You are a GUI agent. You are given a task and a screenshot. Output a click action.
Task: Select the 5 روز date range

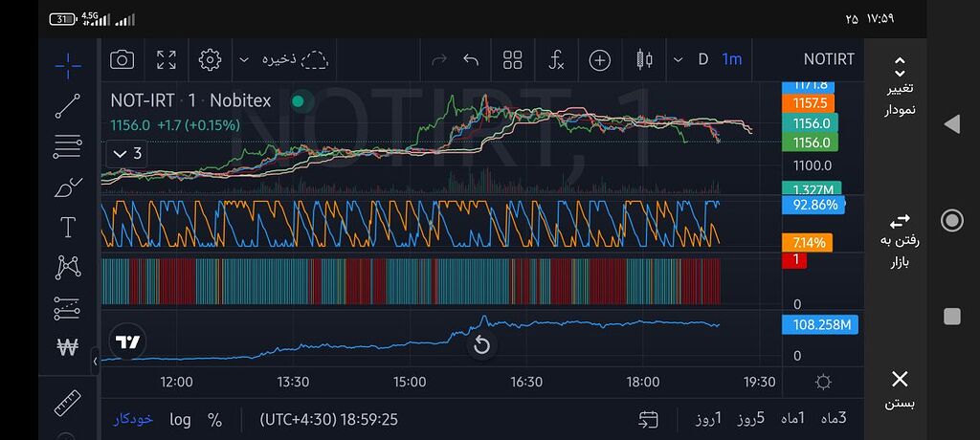[x=748, y=419]
